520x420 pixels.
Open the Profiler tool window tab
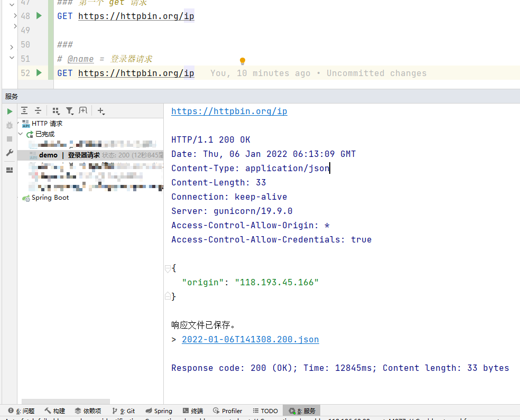click(x=227, y=411)
